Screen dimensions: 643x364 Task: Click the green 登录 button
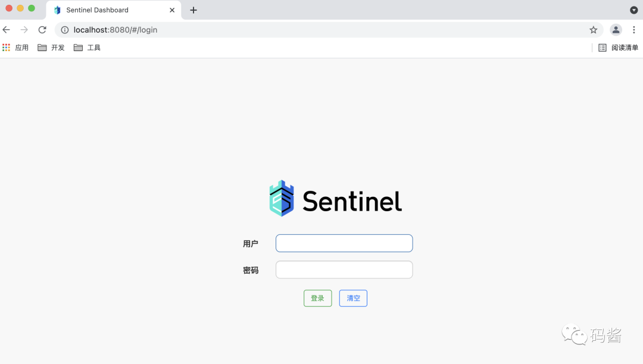tap(318, 298)
